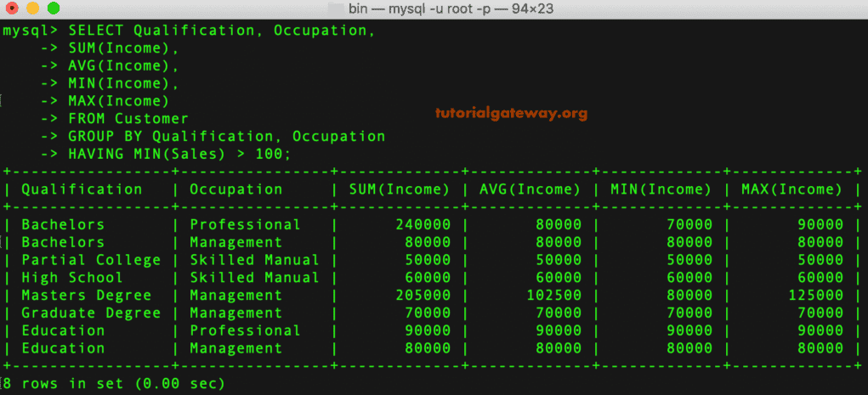Image resolution: width=868 pixels, height=395 pixels.
Task: Click the 'HAVING MIN(Sales) > 100;' line
Action: point(180,154)
